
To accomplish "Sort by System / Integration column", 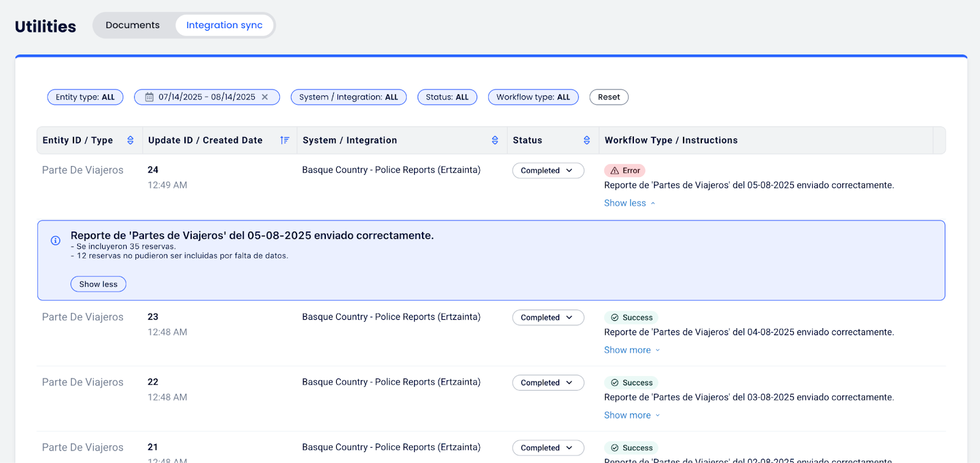I will 494,140.
